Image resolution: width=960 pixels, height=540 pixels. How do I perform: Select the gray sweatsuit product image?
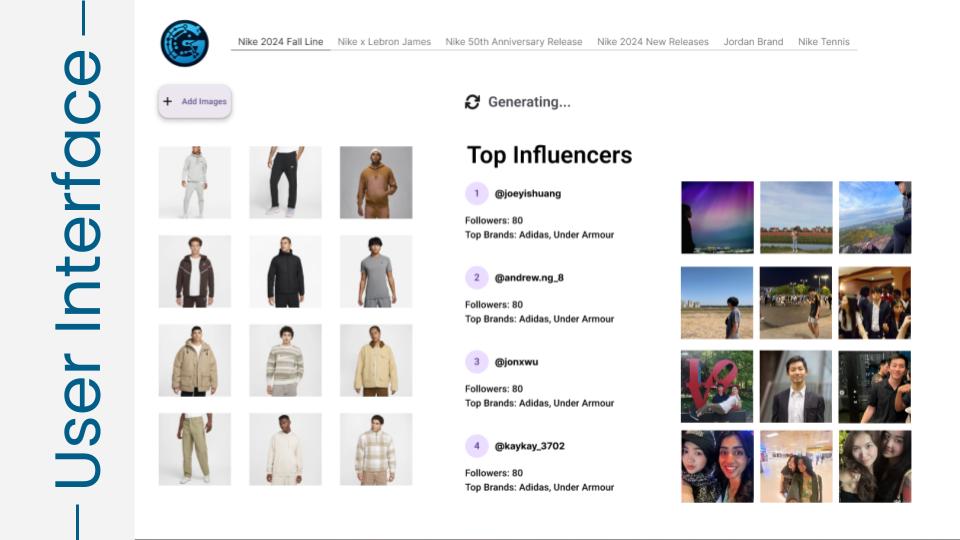pos(195,182)
